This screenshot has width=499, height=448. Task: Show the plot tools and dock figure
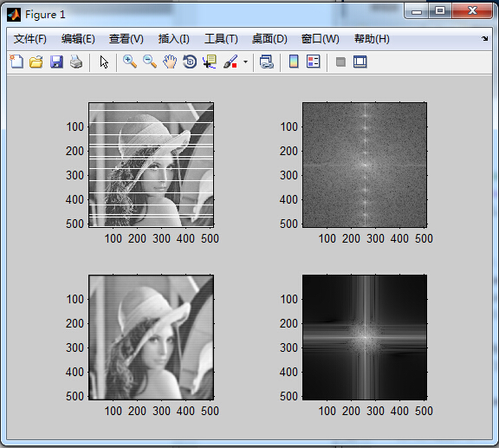coord(360,62)
